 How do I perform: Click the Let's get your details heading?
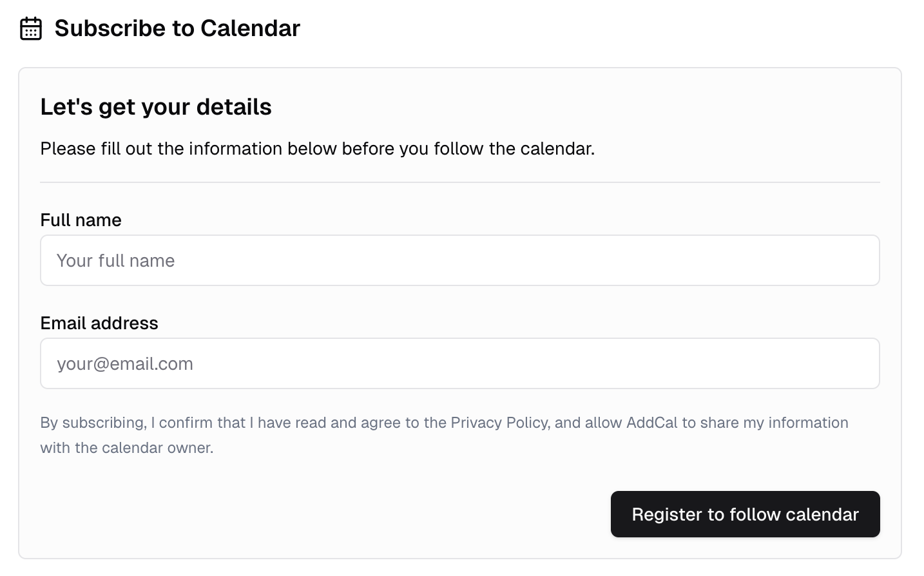pyautogui.click(x=156, y=106)
